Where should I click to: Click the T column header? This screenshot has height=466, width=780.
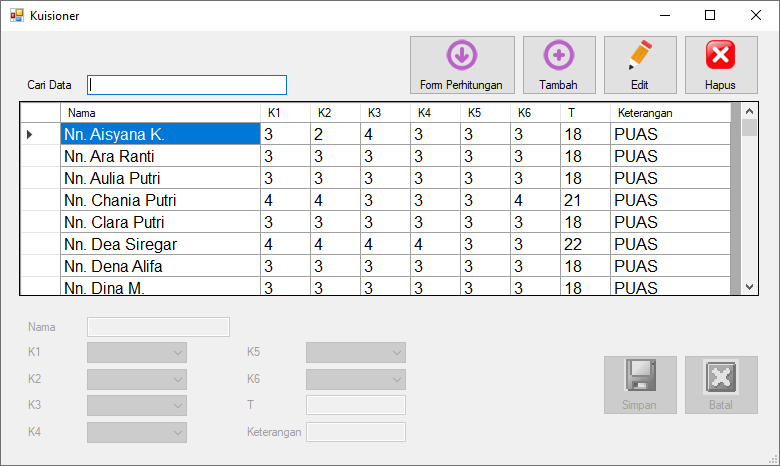[x=585, y=113]
